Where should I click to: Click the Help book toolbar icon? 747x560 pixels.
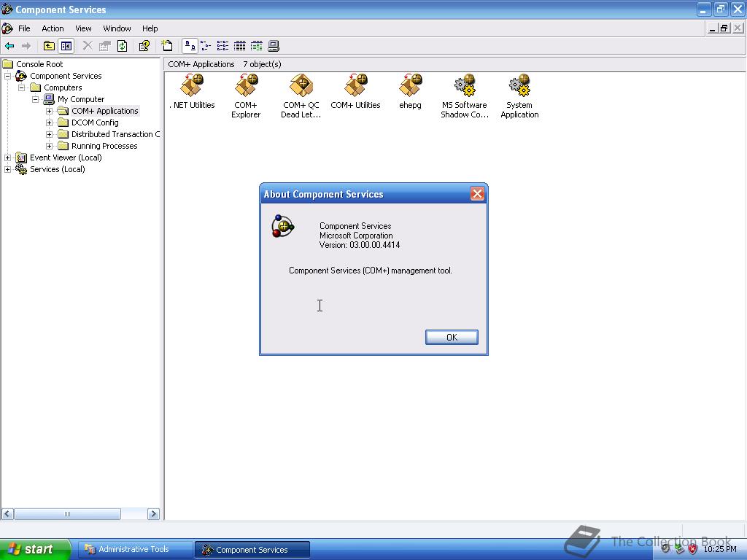click(144, 46)
